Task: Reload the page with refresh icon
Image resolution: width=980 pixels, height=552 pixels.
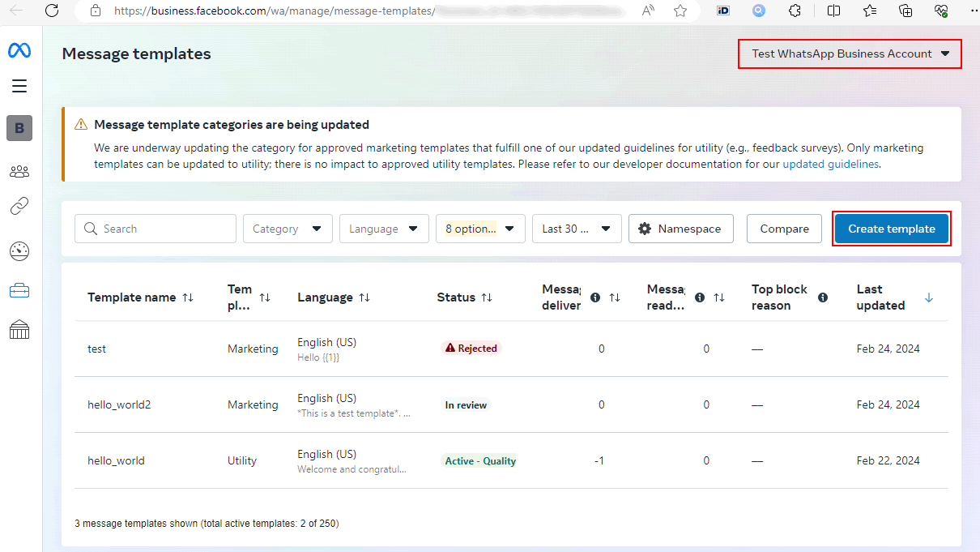Action: (52, 11)
